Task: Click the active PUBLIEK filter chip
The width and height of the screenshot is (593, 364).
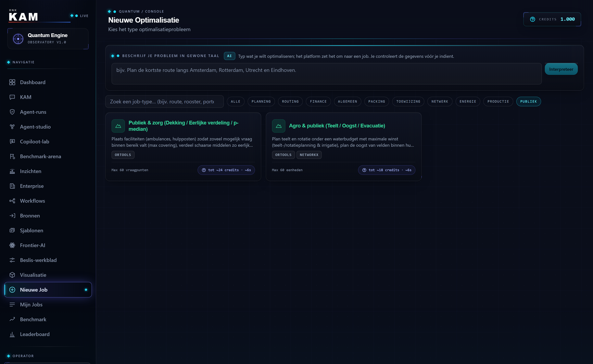Action: [x=528, y=102]
